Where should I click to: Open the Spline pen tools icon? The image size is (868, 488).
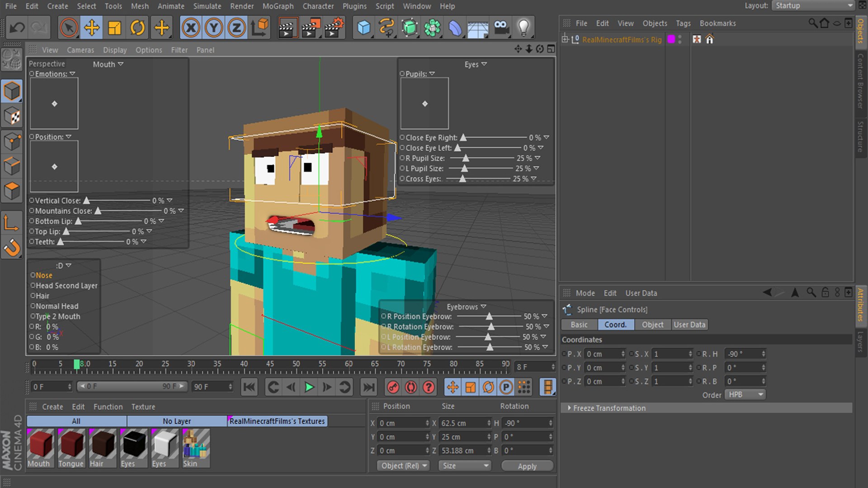coord(387,28)
